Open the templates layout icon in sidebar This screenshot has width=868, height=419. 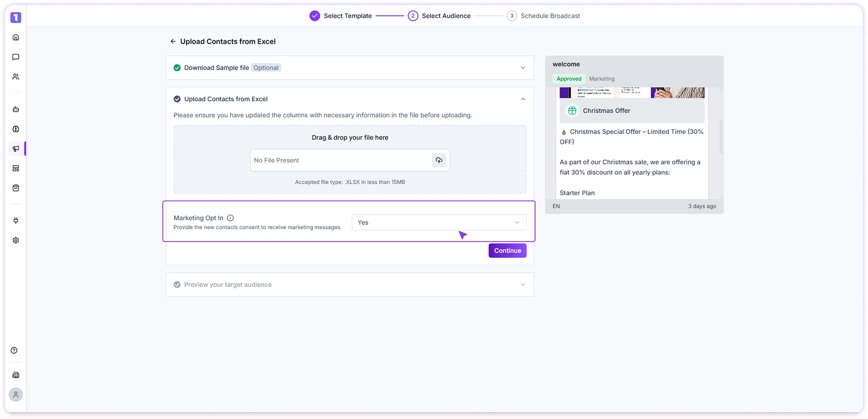pos(16,168)
